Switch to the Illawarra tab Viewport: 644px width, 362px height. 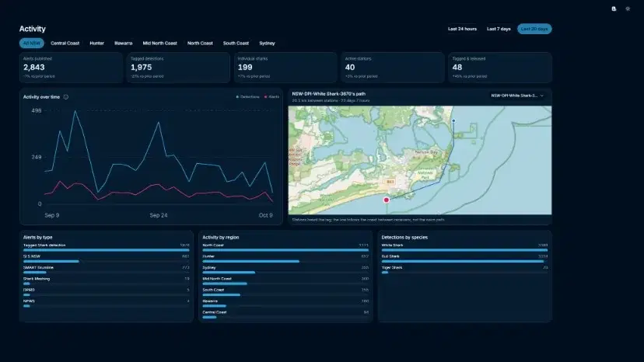[x=123, y=43]
